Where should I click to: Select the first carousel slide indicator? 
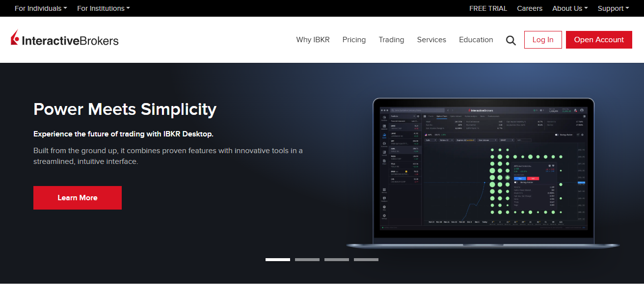(x=278, y=260)
